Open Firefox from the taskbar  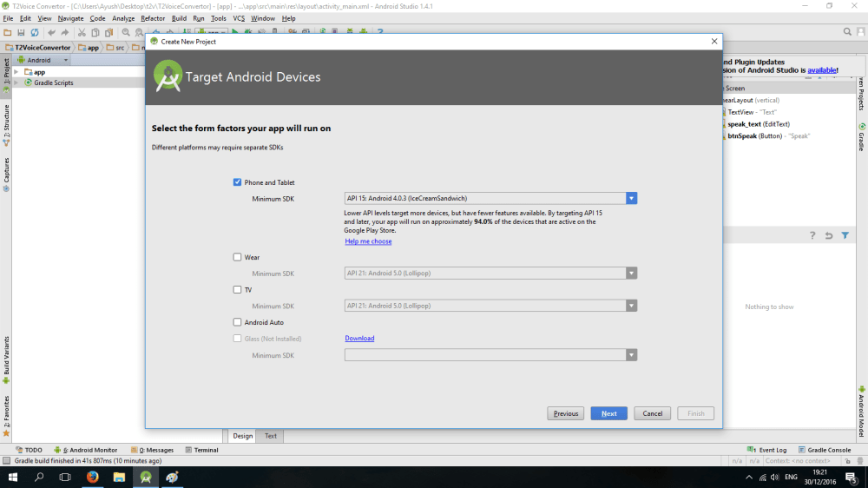[x=92, y=477]
